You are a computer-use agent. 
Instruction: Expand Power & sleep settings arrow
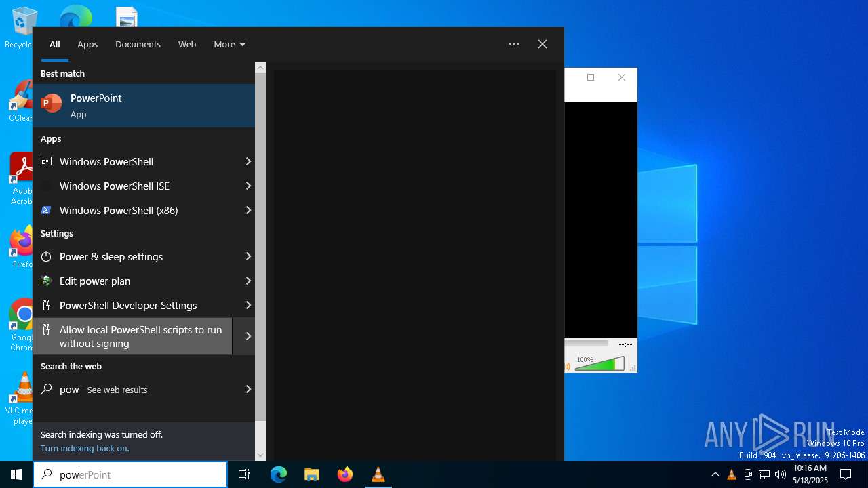pos(248,256)
